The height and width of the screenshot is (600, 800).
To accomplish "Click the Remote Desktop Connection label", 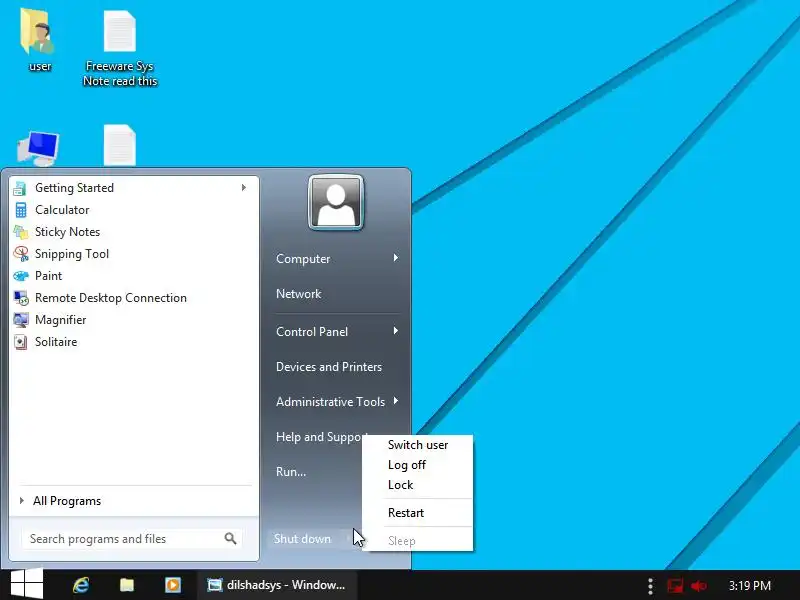I will (x=111, y=298).
